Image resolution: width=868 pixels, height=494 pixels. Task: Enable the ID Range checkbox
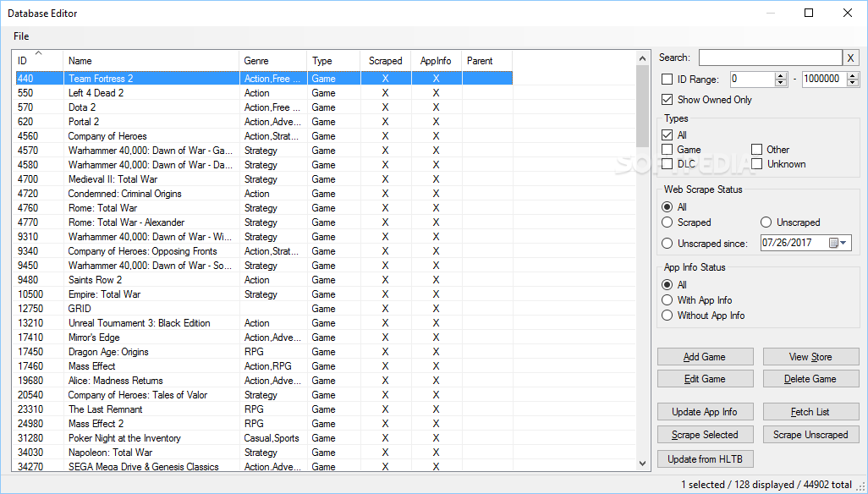[x=667, y=80]
